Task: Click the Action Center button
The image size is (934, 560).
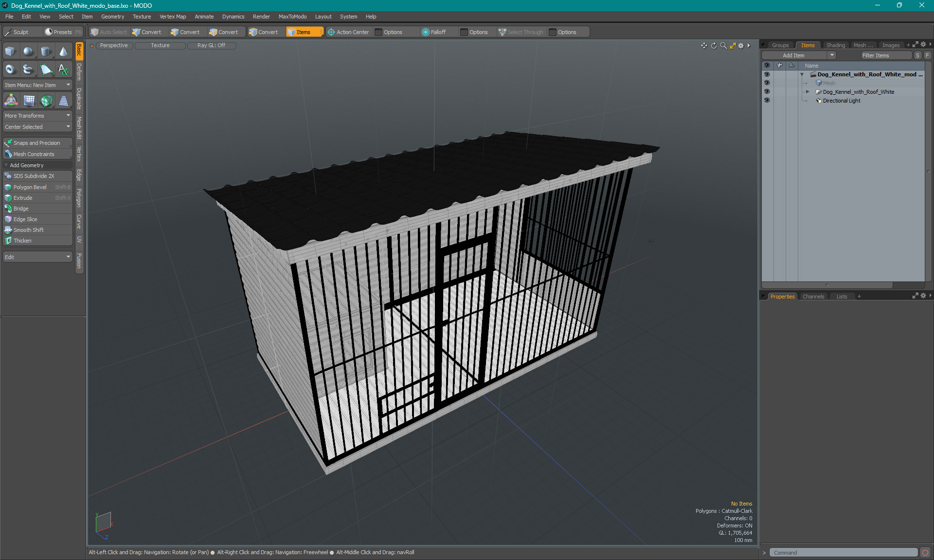Action: [348, 32]
